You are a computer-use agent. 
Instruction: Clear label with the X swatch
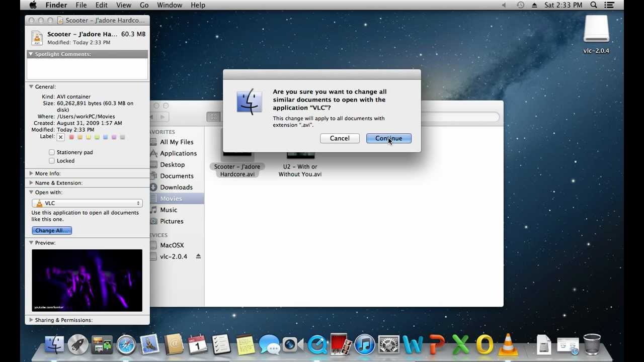pyautogui.click(x=60, y=137)
